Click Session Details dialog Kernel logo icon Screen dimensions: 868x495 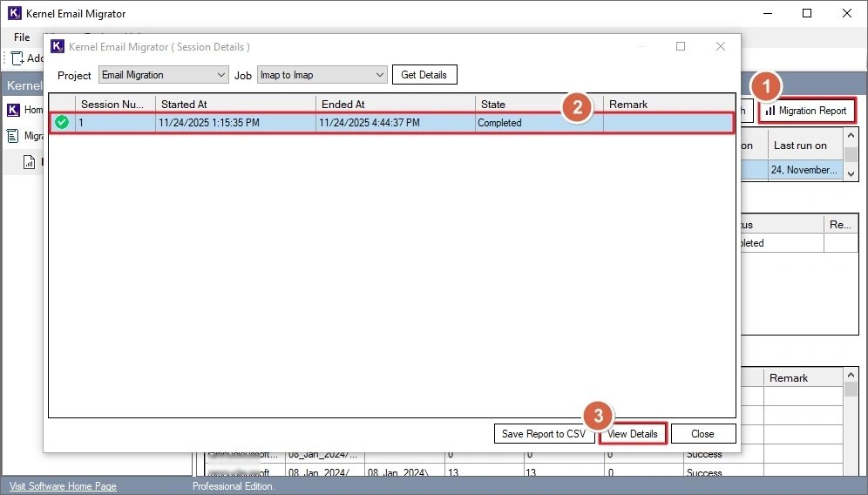point(58,46)
